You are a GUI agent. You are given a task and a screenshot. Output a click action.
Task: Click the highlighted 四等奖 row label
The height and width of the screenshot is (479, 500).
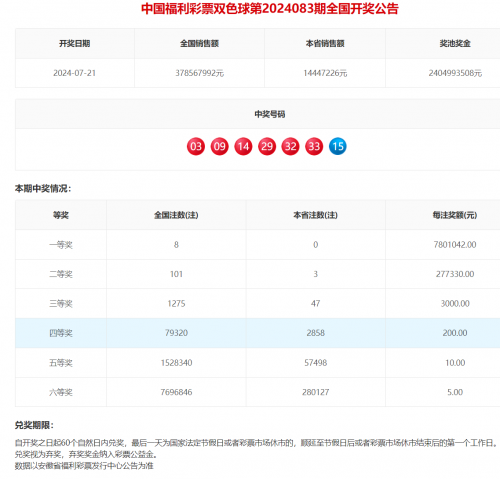tap(61, 333)
